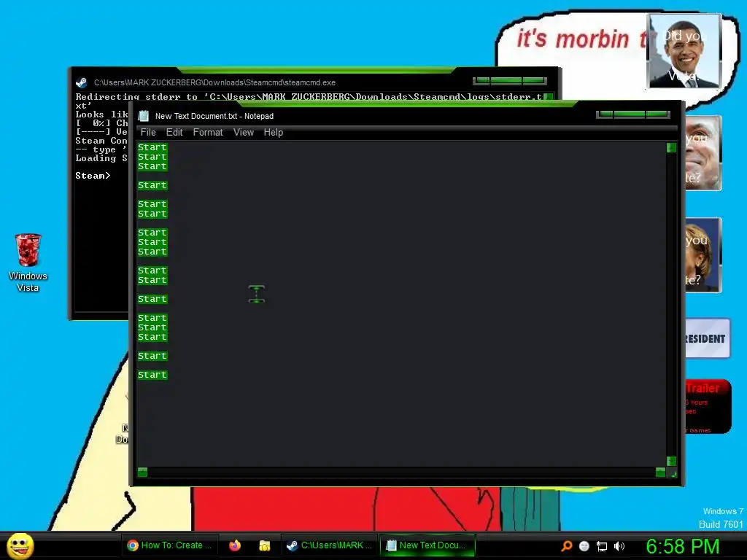
Task: Click the steamcmd window scrollbar up arrow
Action: click(x=549, y=97)
